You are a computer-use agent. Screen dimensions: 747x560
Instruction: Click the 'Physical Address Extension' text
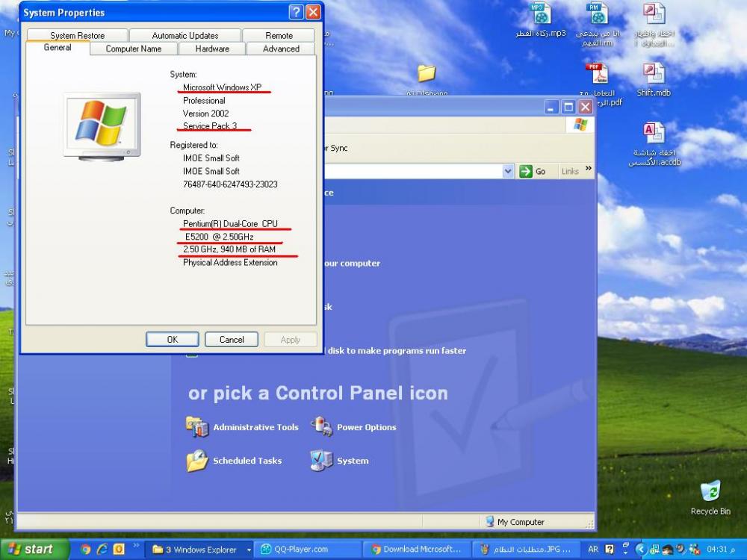tap(230, 262)
